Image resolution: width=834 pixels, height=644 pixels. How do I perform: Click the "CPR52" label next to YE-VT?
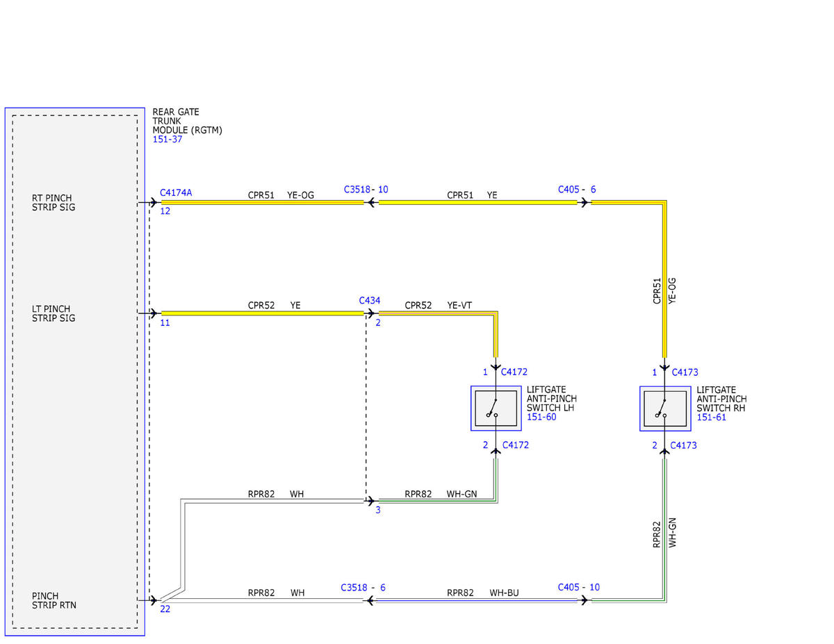[x=418, y=305]
